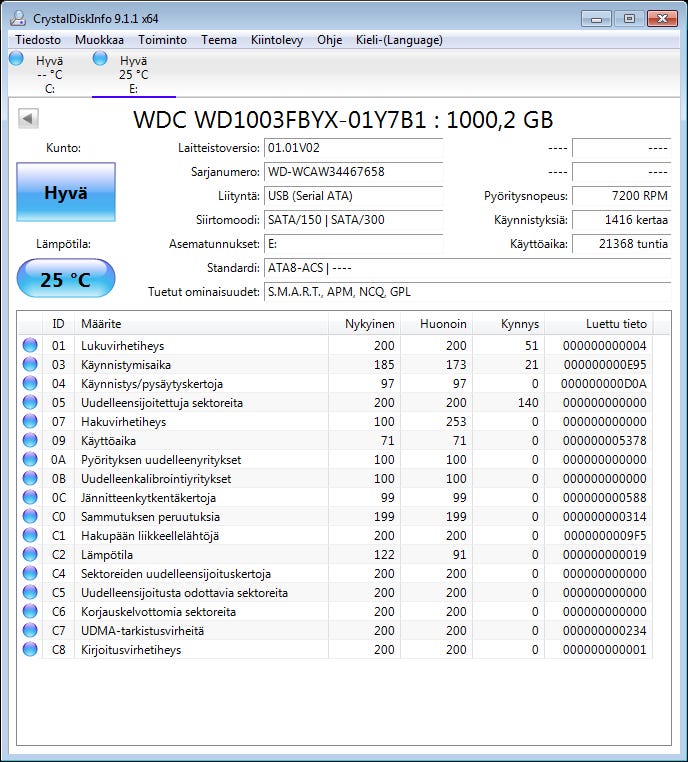This screenshot has width=688, height=762.
Task: Click status orb for Sektoreiden uudelleensijoituskertoja row
Action: (x=30, y=572)
